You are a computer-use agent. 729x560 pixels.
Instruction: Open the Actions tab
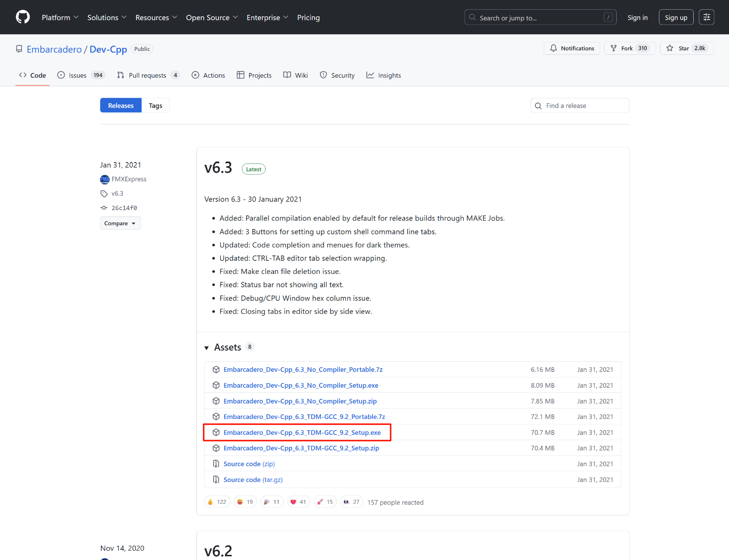208,75
